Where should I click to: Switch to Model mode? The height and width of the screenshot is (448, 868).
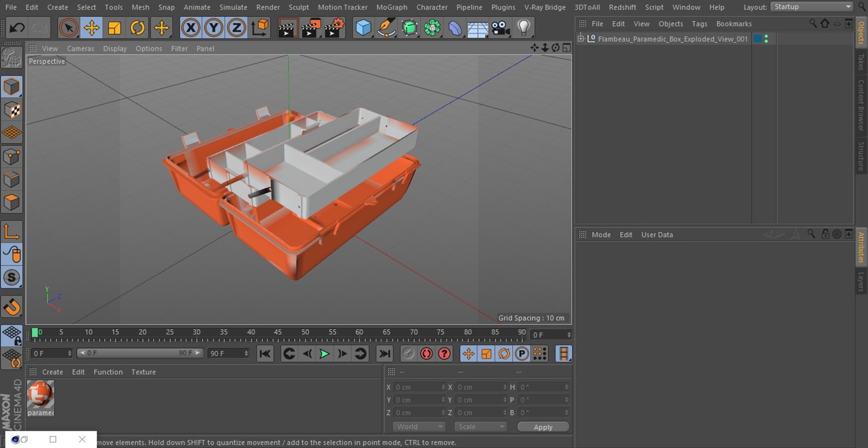click(x=11, y=87)
